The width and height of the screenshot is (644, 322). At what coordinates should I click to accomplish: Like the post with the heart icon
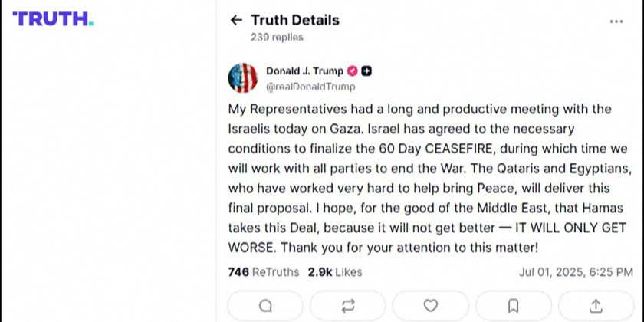tap(431, 306)
